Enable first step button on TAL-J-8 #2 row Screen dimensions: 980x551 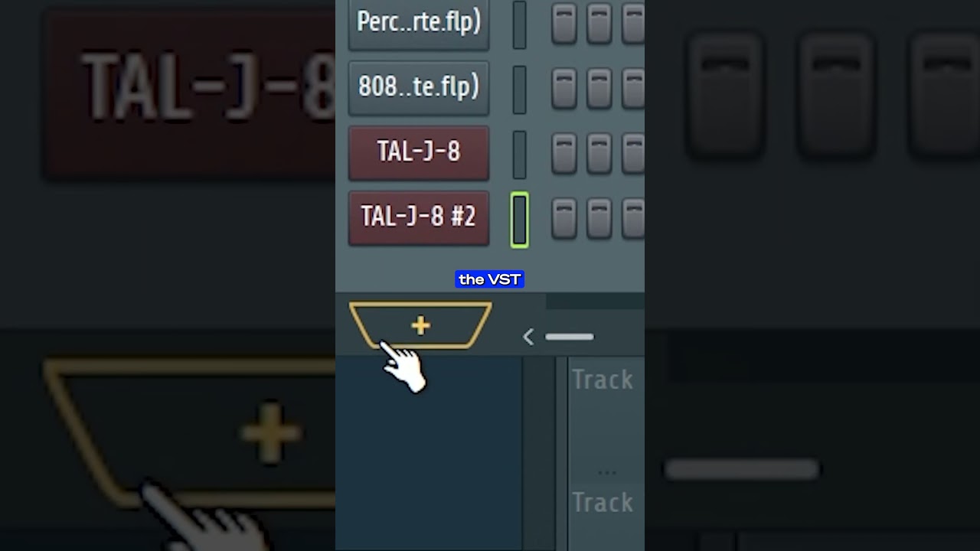[563, 218]
